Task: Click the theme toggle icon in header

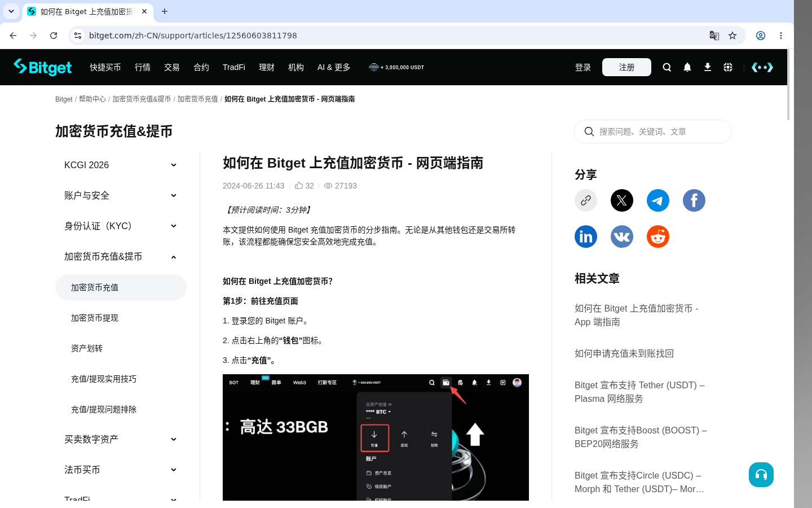Action: (762, 67)
